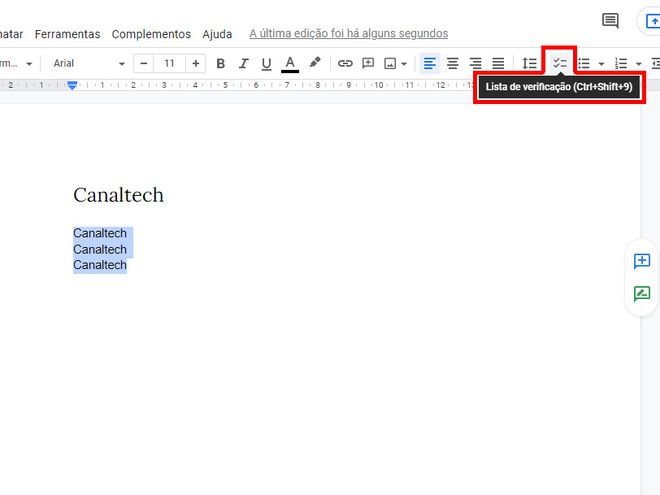Image resolution: width=660 pixels, height=495 pixels.
Task: Decrease the font size
Action: (x=144, y=64)
